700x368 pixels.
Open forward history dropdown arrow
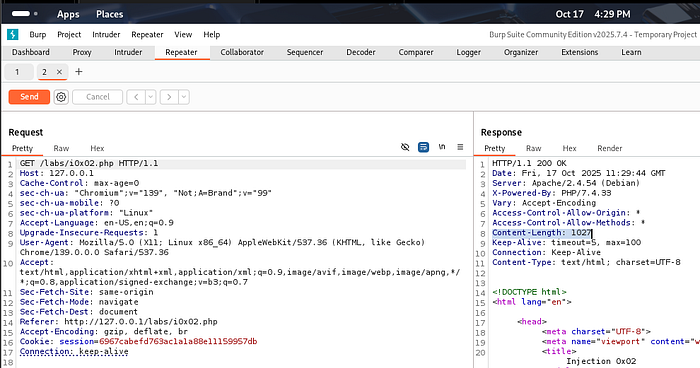184,97
